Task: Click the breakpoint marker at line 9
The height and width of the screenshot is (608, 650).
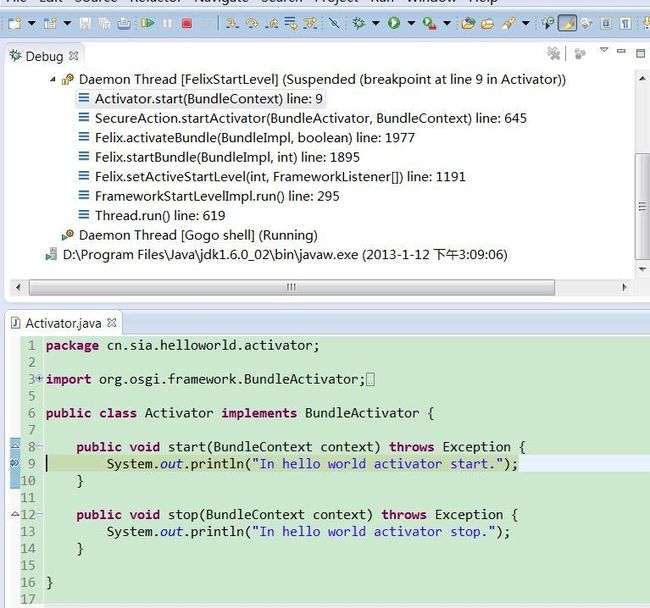Action: click(15, 463)
